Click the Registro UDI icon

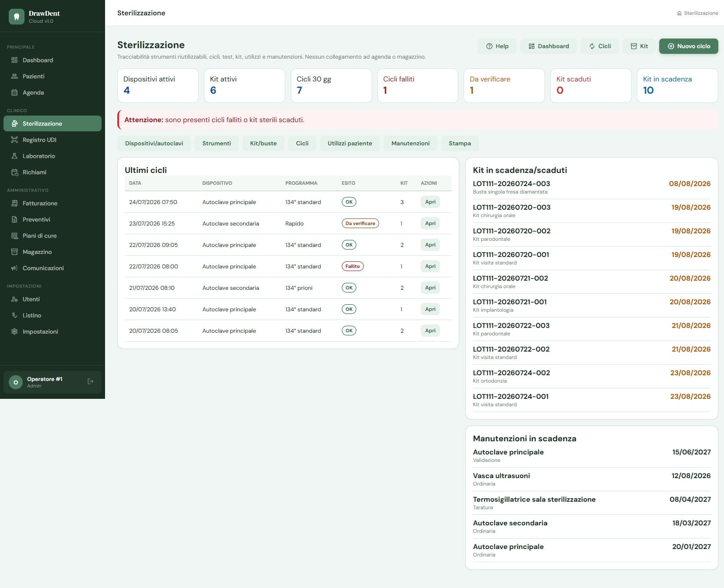(x=14, y=140)
